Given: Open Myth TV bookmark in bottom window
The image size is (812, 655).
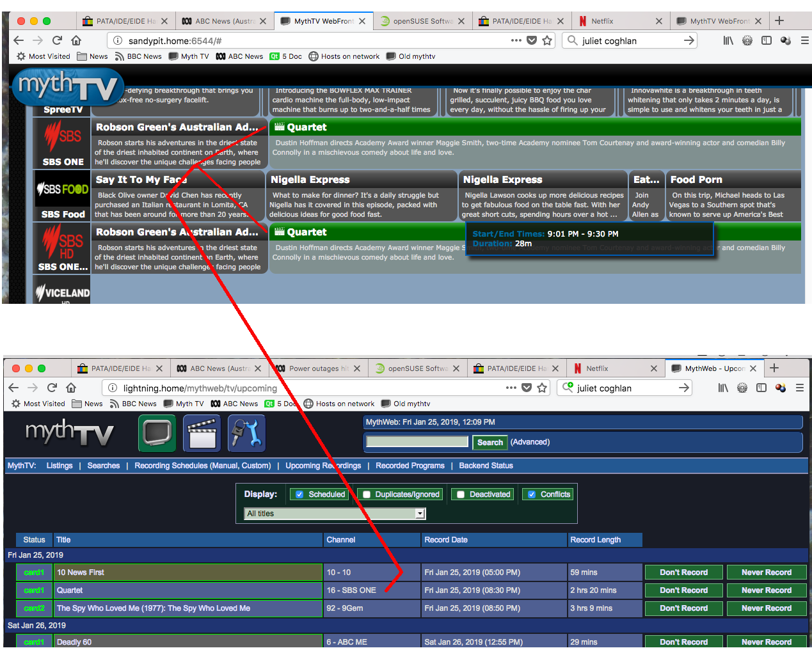Looking at the screenshot, I should [184, 404].
